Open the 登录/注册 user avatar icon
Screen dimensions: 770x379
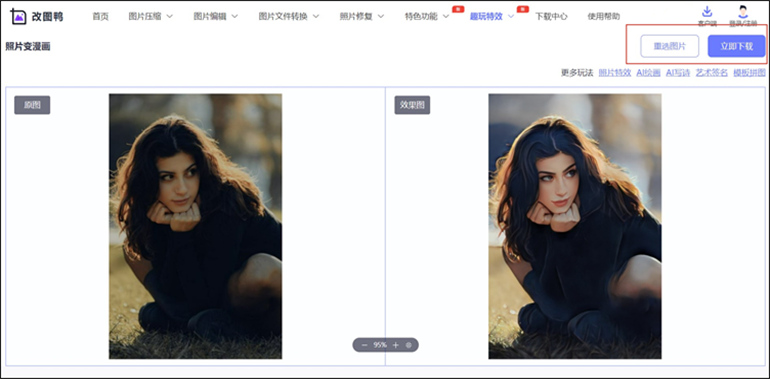click(x=743, y=11)
